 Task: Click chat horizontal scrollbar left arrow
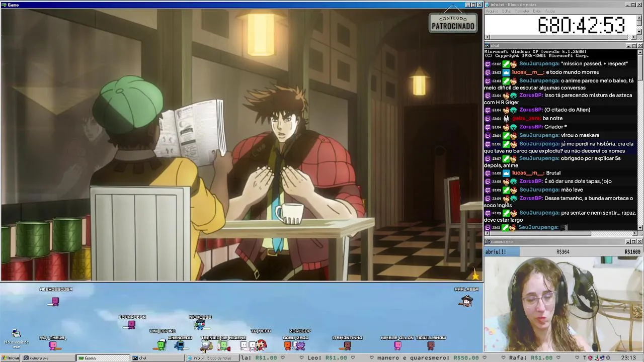(x=487, y=233)
